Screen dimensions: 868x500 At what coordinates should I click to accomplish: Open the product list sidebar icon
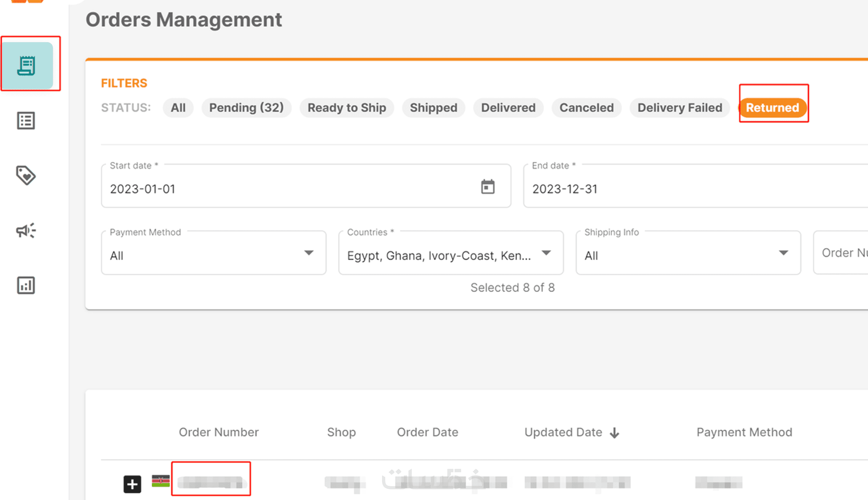pyautogui.click(x=26, y=121)
